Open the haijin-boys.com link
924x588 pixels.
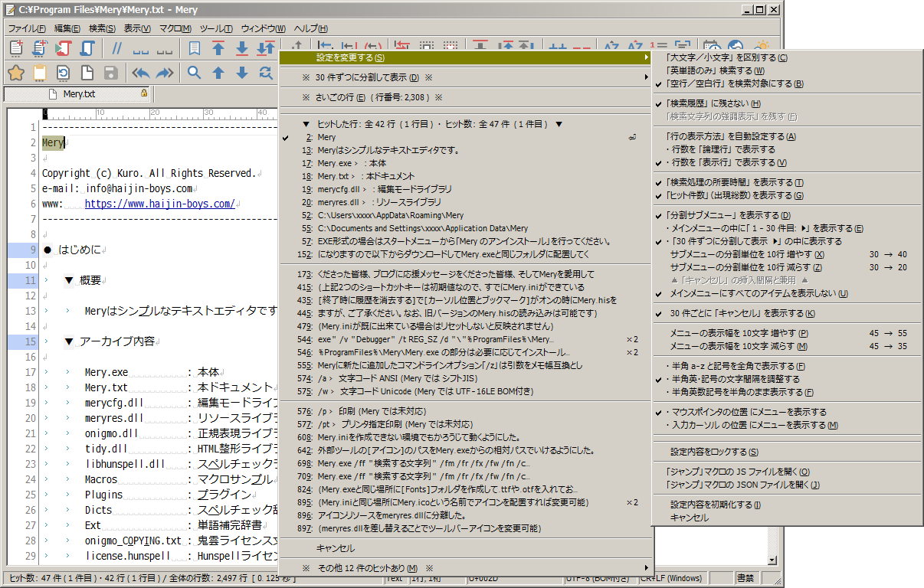click(159, 204)
